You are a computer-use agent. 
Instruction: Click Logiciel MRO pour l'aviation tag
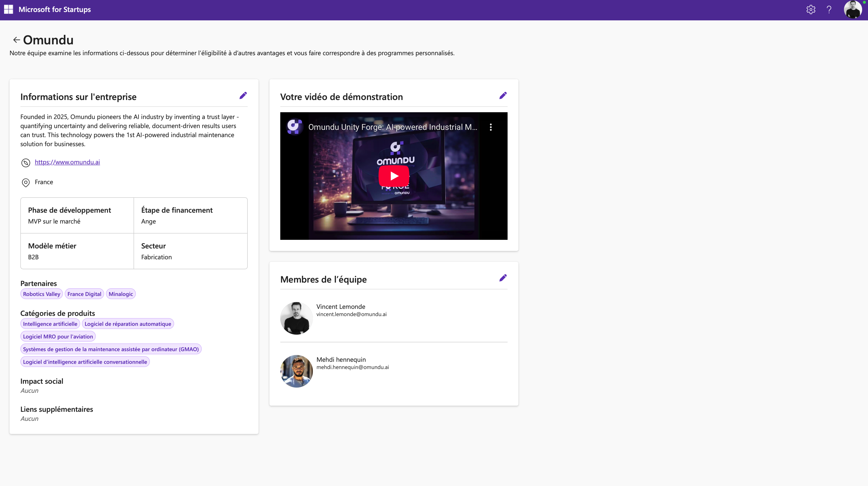pyautogui.click(x=58, y=336)
